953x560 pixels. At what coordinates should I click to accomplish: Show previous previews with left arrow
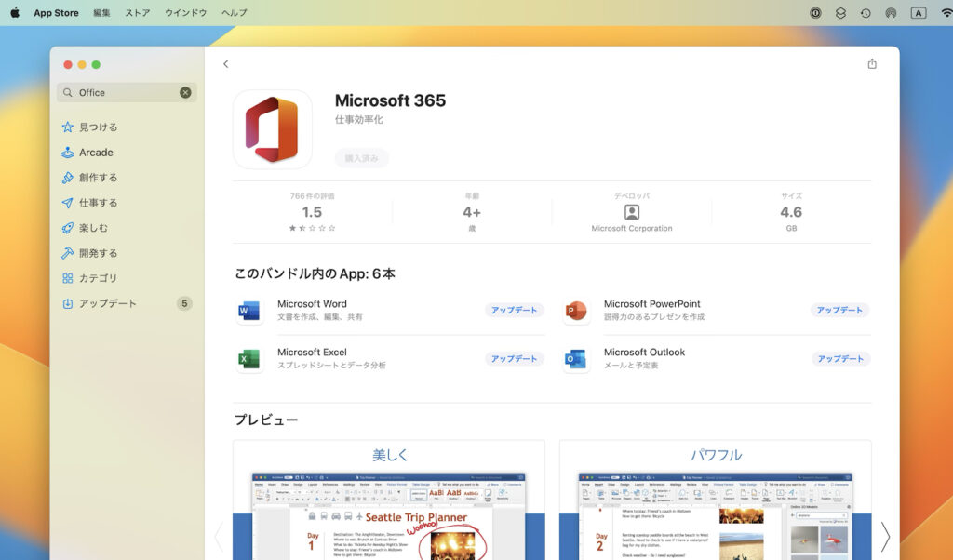[x=220, y=538]
